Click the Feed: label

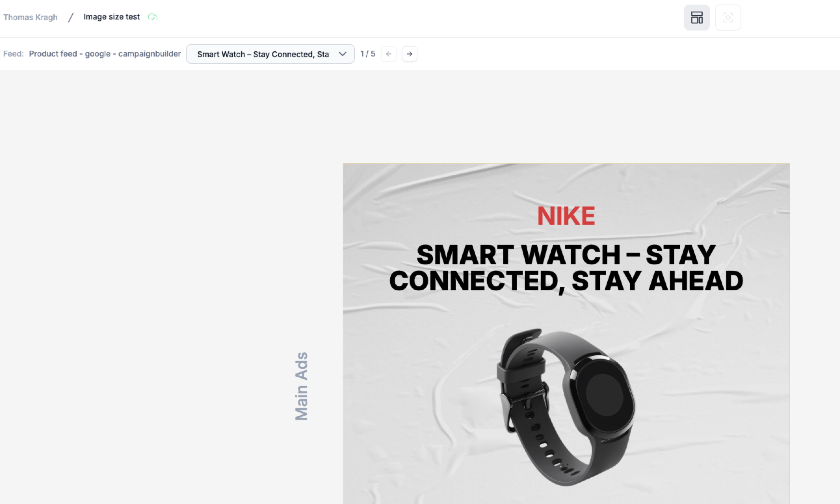coord(14,54)
